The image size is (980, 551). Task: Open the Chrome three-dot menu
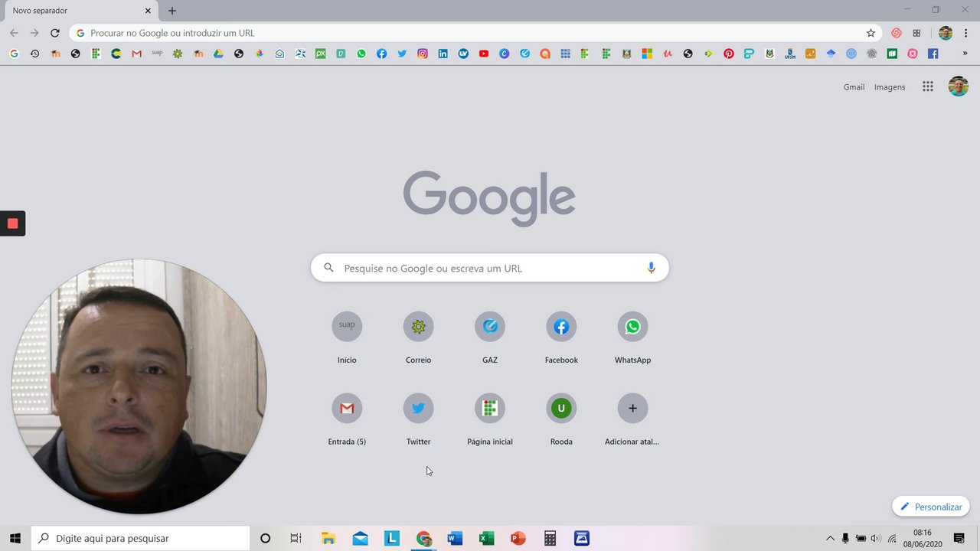coord(966,33)
